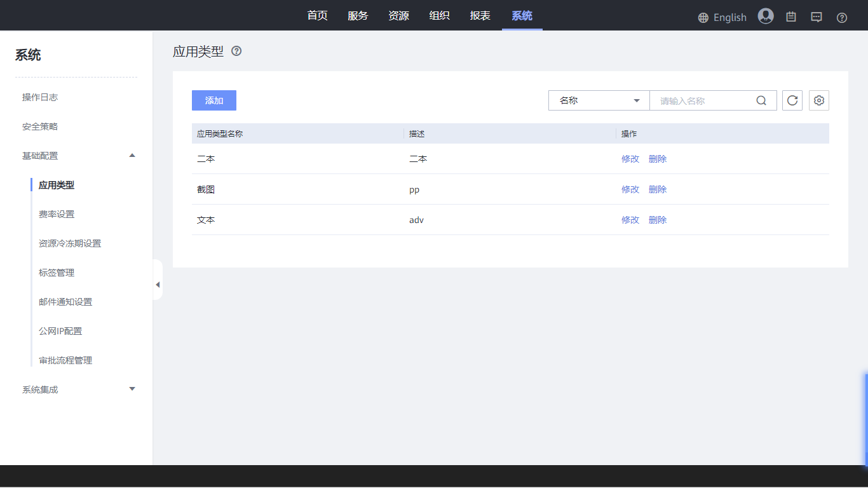Expand the 系统集成 menu group
868x488 pixels.
(x=132, y=389)
